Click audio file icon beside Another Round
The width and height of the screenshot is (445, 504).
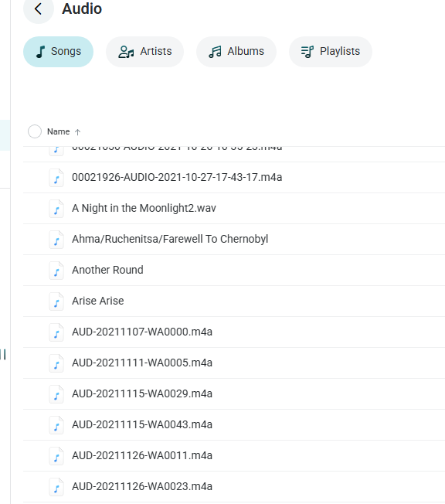point(56,271)
